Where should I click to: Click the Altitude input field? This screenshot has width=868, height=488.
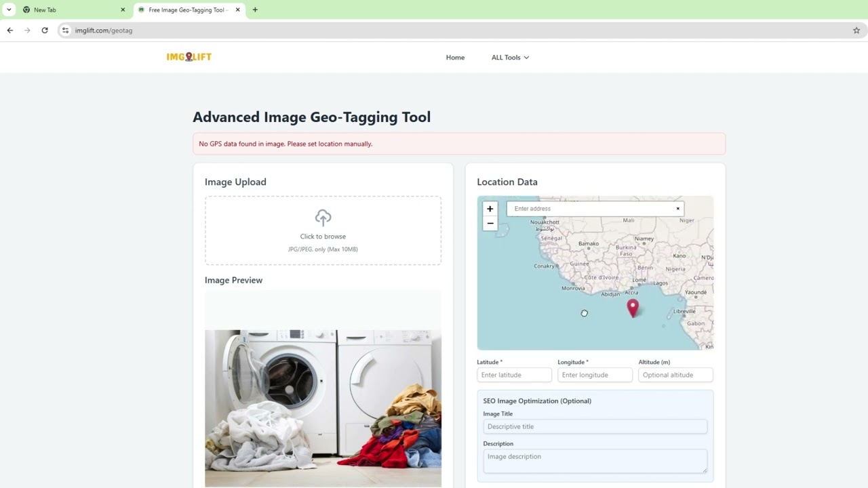pos(675,375)
